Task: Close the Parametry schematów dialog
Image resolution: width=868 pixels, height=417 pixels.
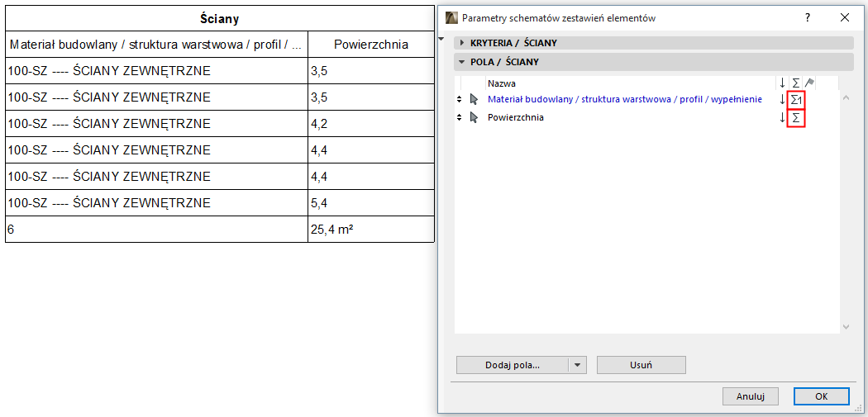Action: point(844,17)
